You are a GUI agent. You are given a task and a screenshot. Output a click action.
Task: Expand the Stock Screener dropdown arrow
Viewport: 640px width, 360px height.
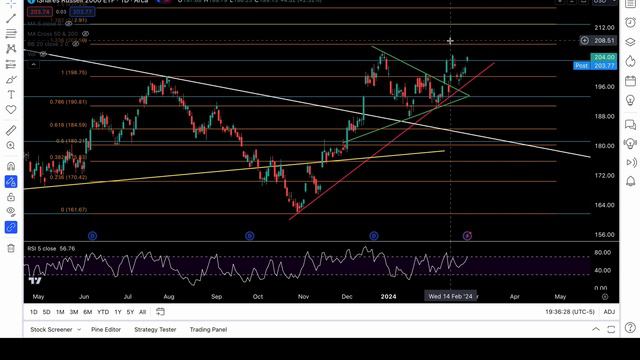pos(79,329)
